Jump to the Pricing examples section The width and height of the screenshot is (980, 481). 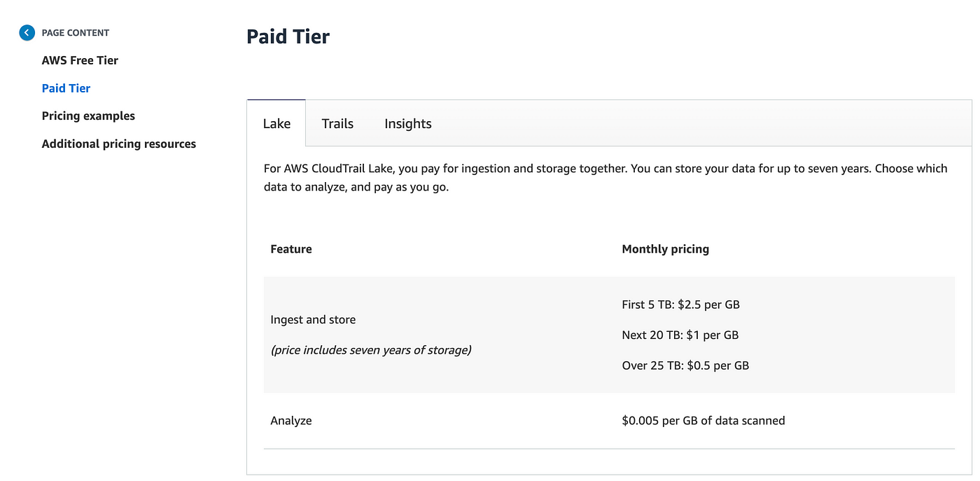click(88, 116)
